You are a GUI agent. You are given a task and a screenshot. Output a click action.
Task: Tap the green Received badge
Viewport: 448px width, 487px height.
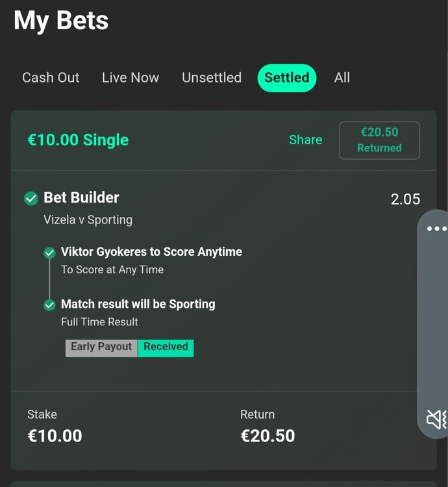coord(166,347)
